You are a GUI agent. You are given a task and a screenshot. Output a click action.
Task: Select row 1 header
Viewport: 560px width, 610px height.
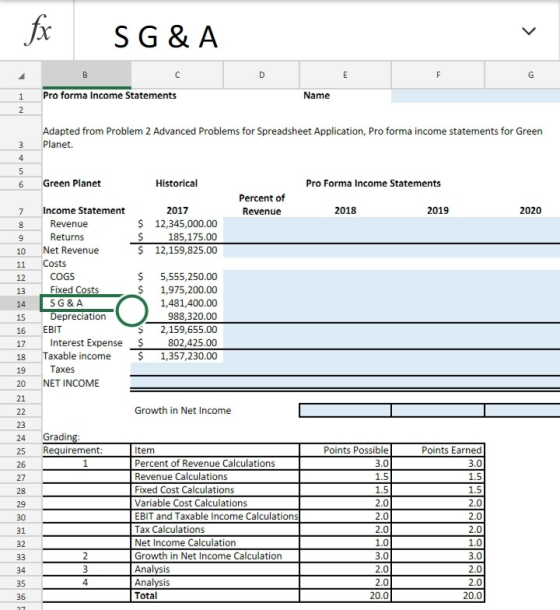21,96
